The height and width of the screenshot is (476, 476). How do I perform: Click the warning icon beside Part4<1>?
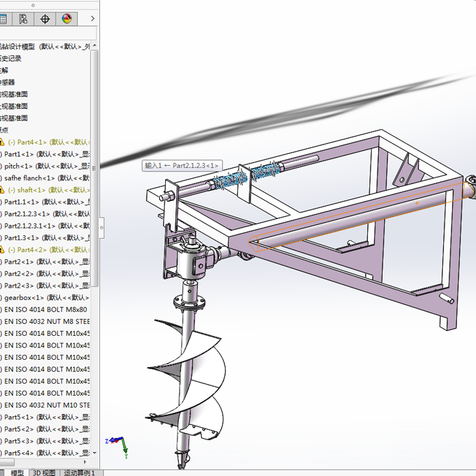2,142
